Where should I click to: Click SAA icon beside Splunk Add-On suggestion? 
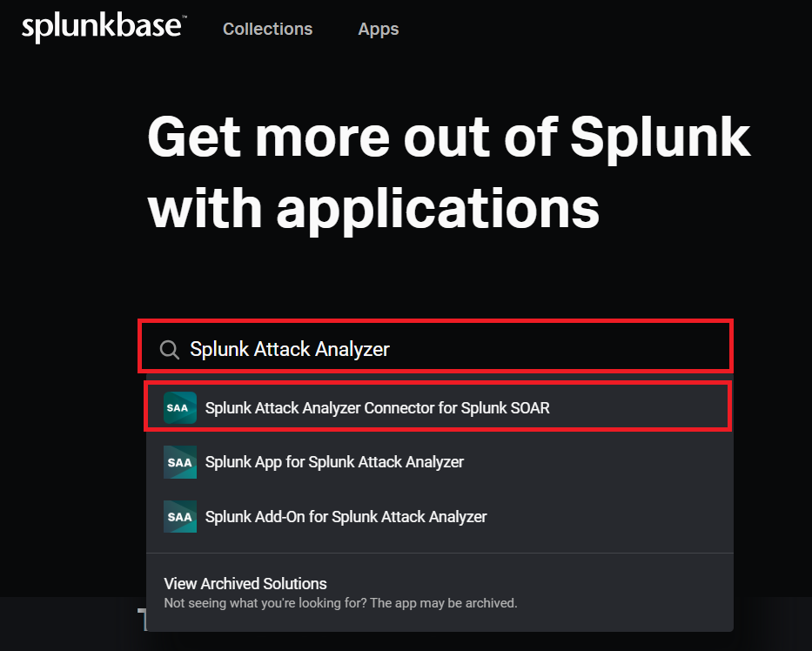coord(180,516)
